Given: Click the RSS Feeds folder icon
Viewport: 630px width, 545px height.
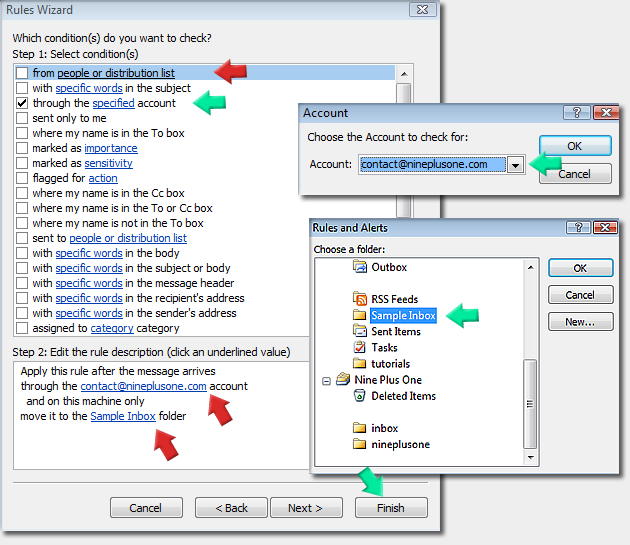Looking at the screenshot, I should 360,299.
